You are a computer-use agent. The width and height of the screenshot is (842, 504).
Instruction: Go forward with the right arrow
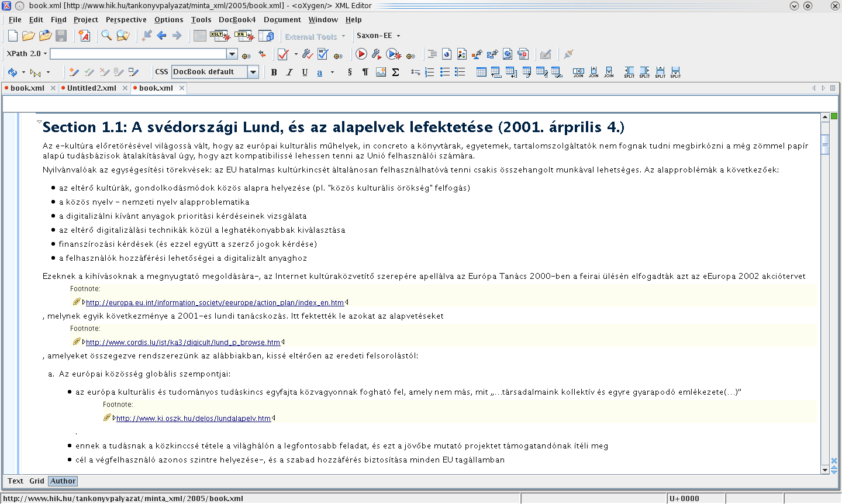[x=177, y=36]
